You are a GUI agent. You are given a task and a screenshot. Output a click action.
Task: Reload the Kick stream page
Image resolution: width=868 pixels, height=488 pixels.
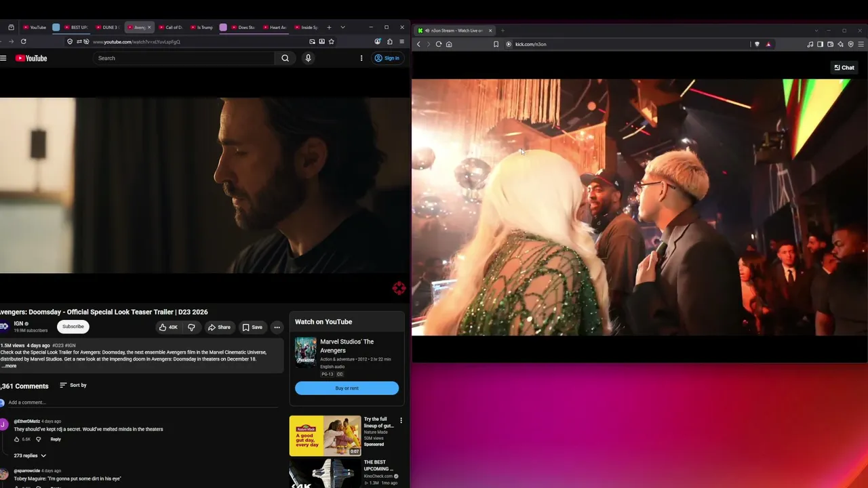[439, 44]
